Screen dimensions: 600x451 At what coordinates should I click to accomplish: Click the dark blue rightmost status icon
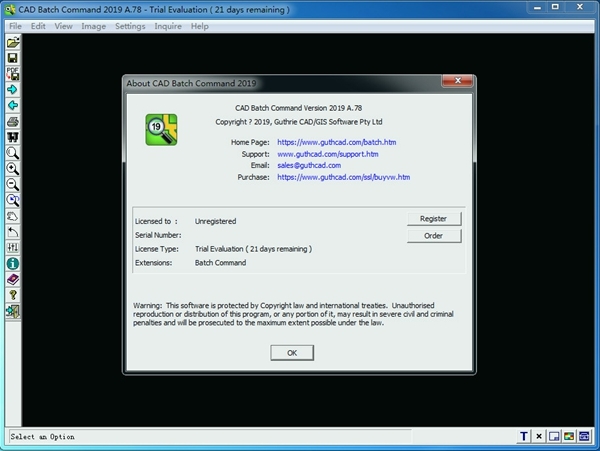pos(584,436)
